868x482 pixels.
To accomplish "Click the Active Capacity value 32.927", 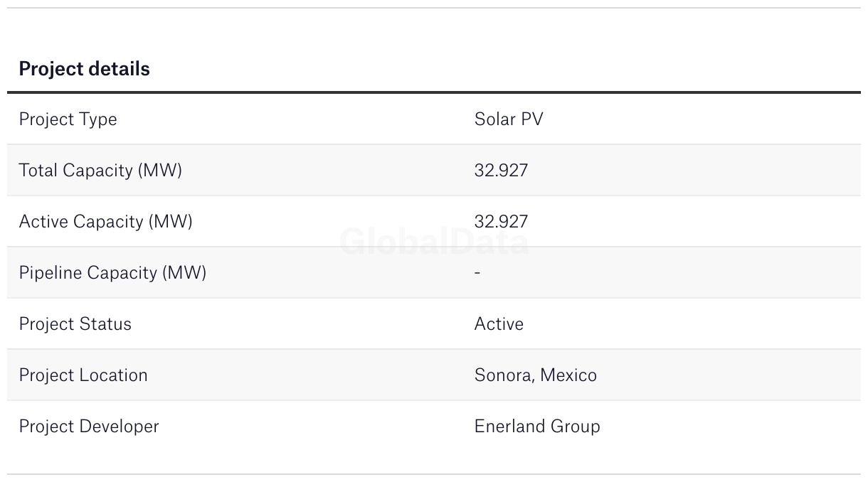I will click(x=501, y=222).
